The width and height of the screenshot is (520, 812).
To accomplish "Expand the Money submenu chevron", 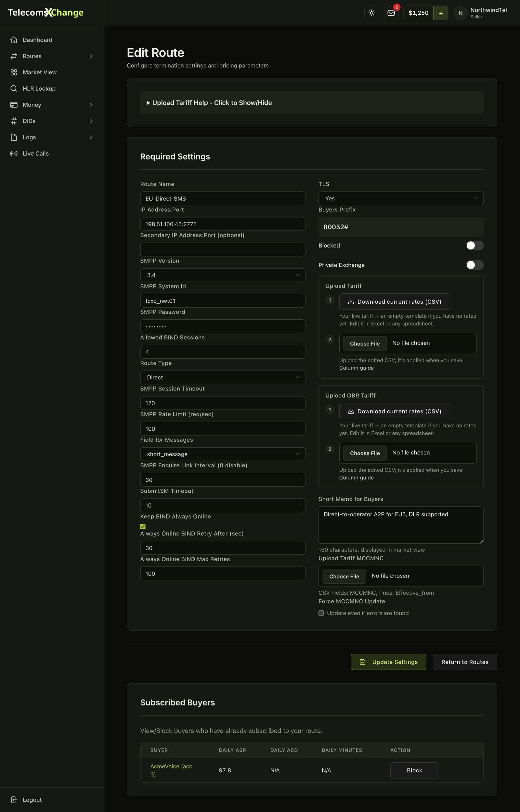I will [90, 105].
